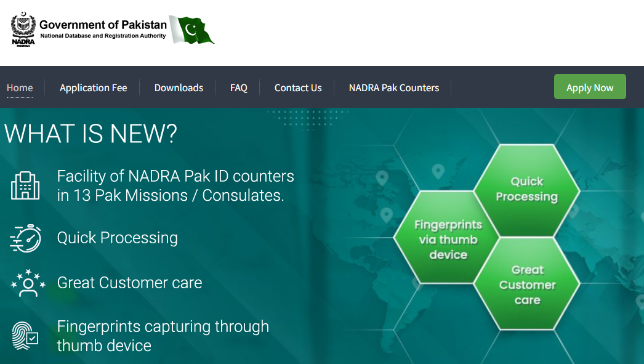Click the NADRA emblem logo
Screen dimensions: 644x364
click(23, 29)
